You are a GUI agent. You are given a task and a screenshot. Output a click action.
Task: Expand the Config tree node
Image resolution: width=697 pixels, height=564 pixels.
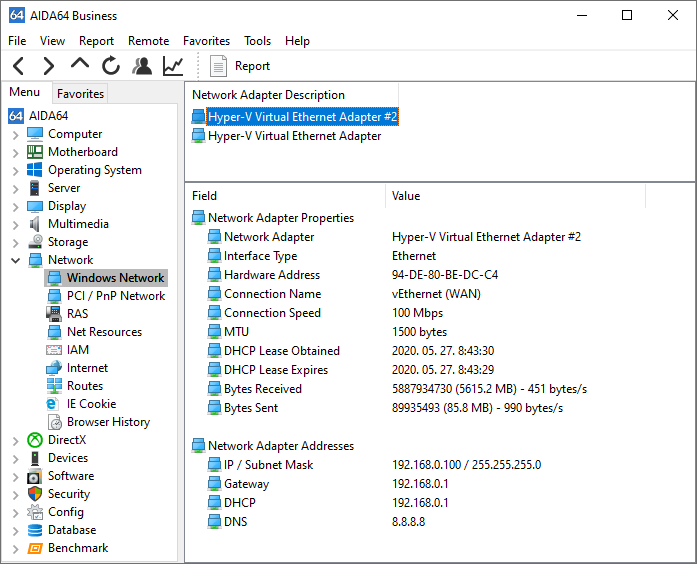coord(16,513)
